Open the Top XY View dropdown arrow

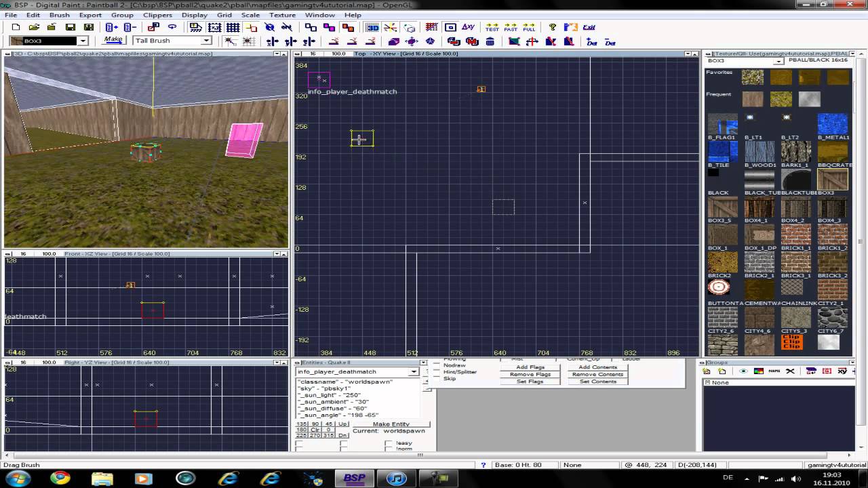(x=688, y=54)
